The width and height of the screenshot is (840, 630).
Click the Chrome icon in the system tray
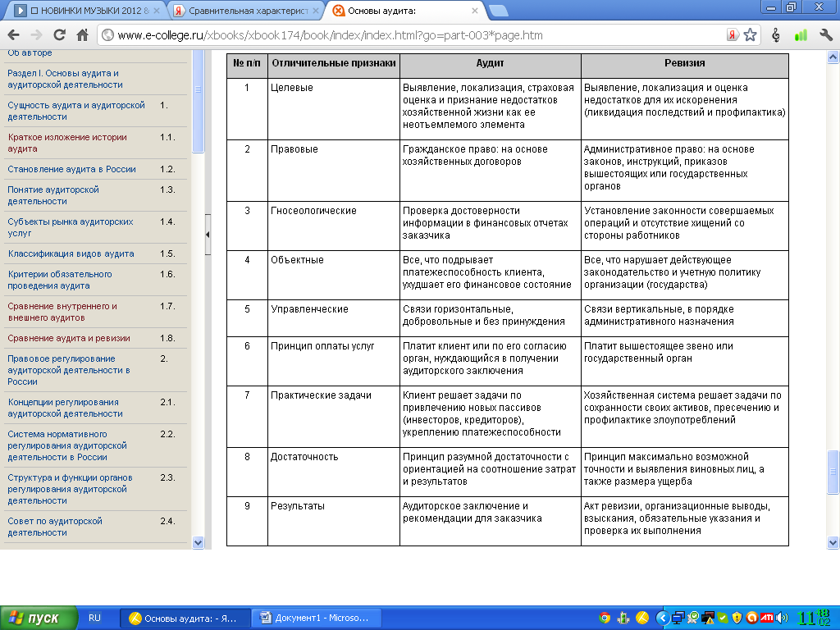click(x=605, y=618)
